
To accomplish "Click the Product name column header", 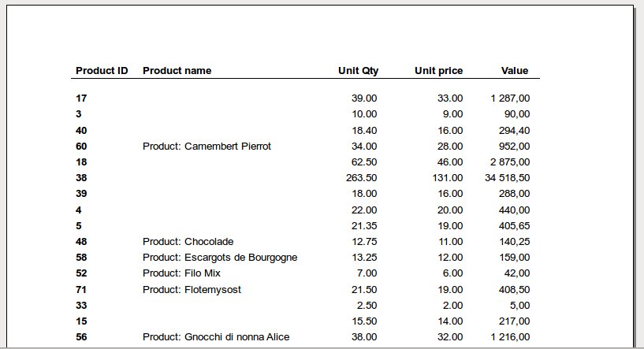I will 177,71.
